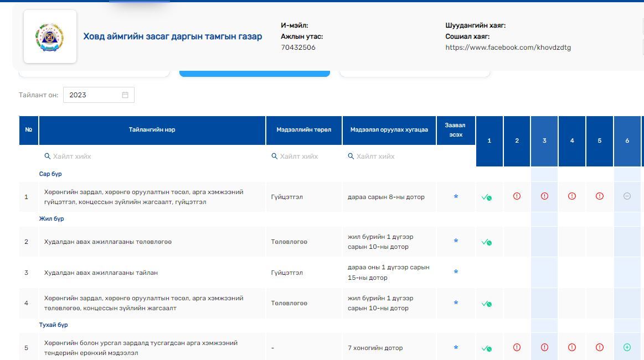The image size is (644, 360).
Task: Click green check icon in row 1, month 1
Action: [x=487, y=197]
